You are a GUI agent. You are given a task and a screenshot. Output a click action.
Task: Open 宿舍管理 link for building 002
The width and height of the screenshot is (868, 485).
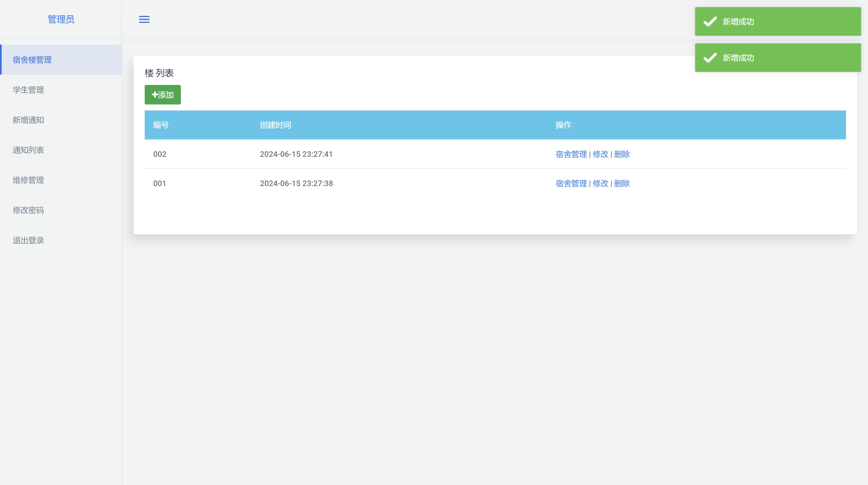pyautogui.click(x=571, y=154)
